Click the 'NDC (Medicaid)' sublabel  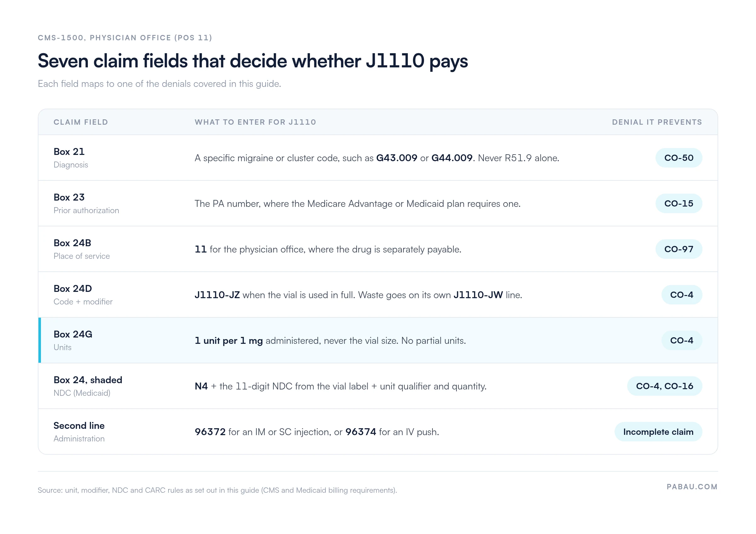coord(82,394)
